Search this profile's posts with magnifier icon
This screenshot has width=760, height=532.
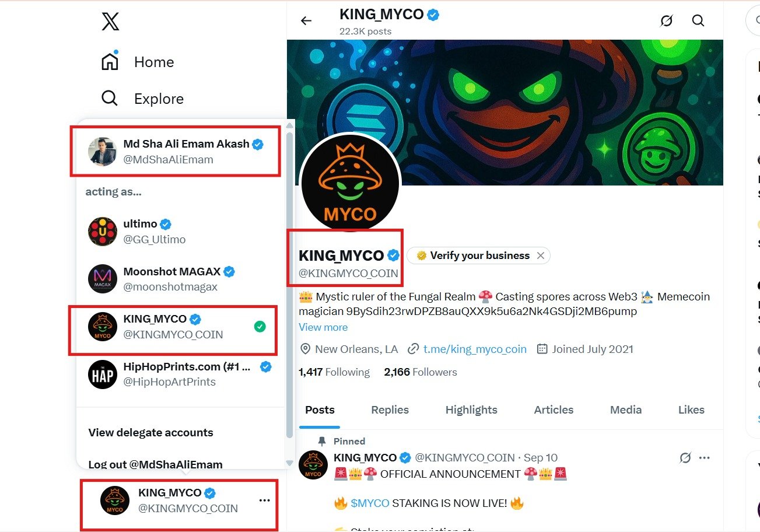(x=698, y=21)
